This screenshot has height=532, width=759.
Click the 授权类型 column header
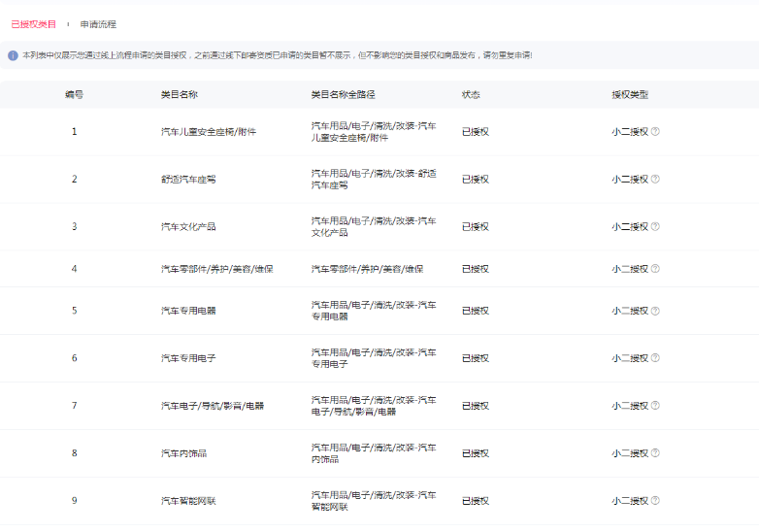pyautogui.click(x=630, y=95)
